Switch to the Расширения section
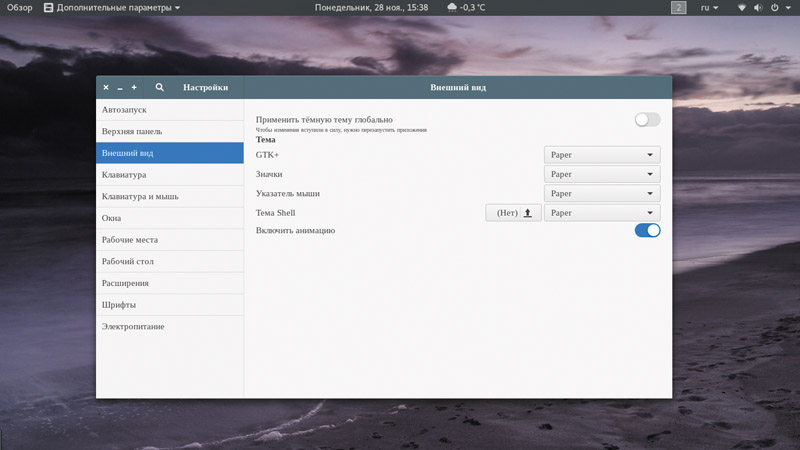Screen dimensions: 800x450 point(125,283)
